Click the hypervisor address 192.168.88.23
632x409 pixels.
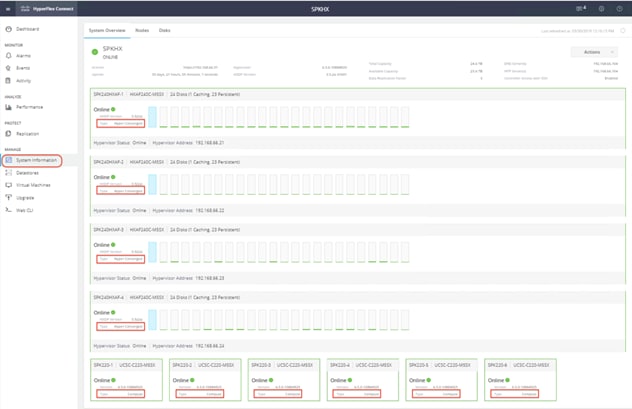[x=210, y=278]
